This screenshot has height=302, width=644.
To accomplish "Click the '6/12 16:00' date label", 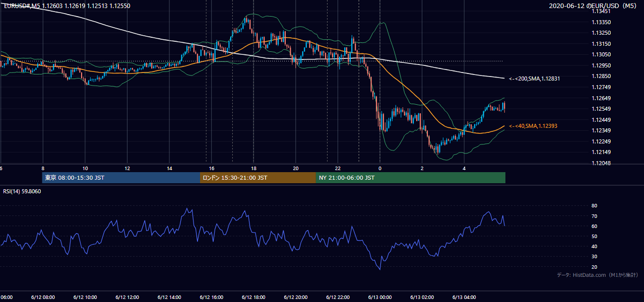I will point(211,297).
